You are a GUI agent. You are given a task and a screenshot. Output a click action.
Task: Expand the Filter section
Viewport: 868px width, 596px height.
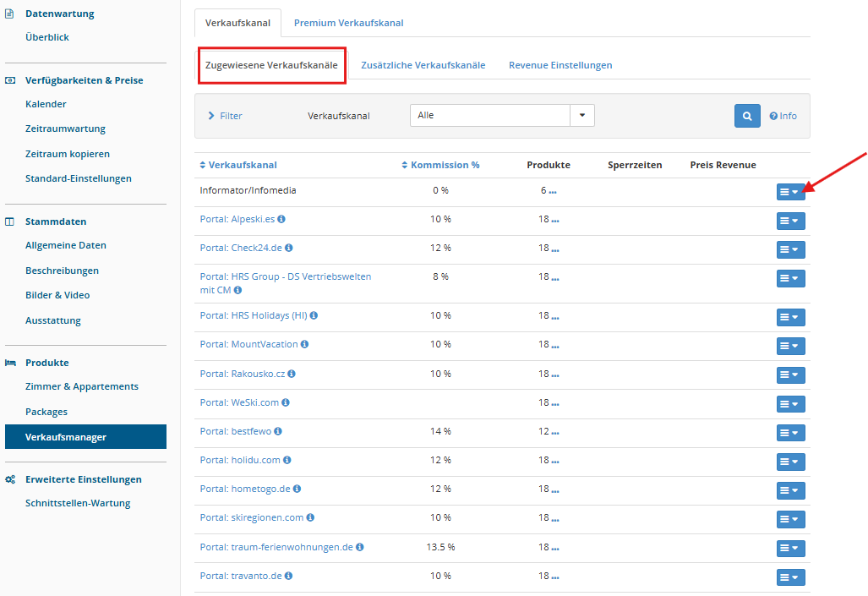225,116
